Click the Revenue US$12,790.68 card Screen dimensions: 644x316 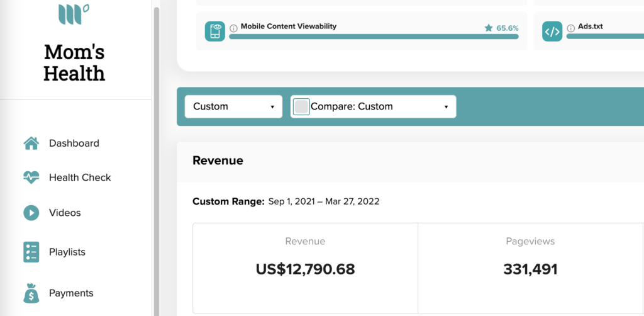305,268
